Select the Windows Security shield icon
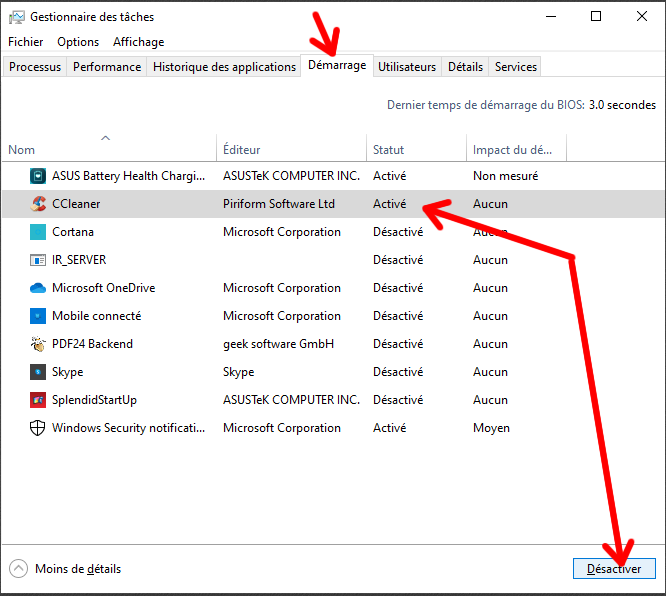This screenshot has width=666, height=596. pos(38,428)
